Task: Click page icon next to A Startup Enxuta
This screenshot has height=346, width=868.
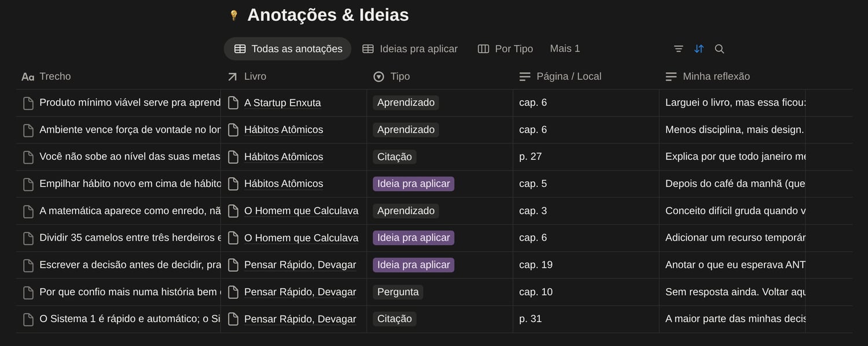Action: (233, 103)
